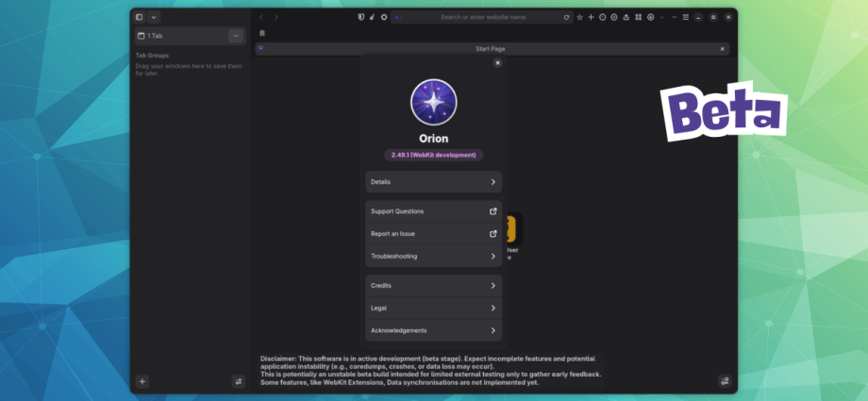Open the shield content blocker icon
This screenshot has width=868, height=401.
click(x=361, y=17)
